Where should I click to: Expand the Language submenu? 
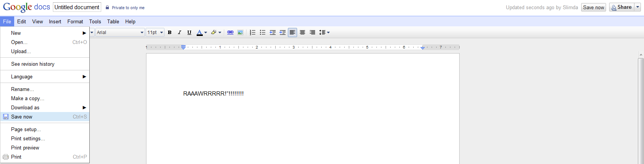point(45,76)
